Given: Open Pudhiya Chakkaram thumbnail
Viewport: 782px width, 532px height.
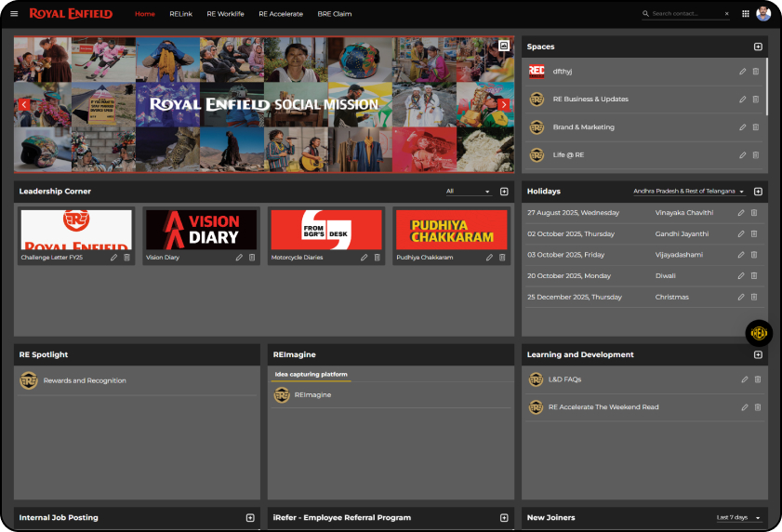Looking at the screenshot, I should [x=451, y=230].
